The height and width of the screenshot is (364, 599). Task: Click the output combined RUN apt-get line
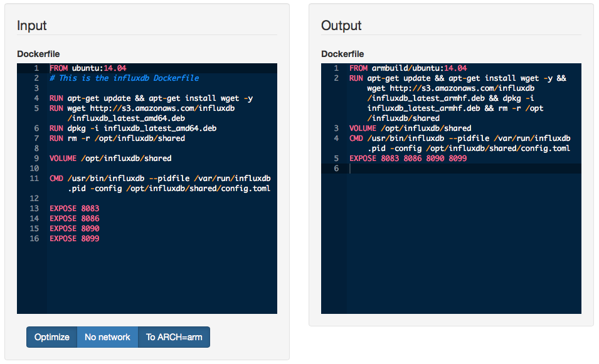coord(458,98)
